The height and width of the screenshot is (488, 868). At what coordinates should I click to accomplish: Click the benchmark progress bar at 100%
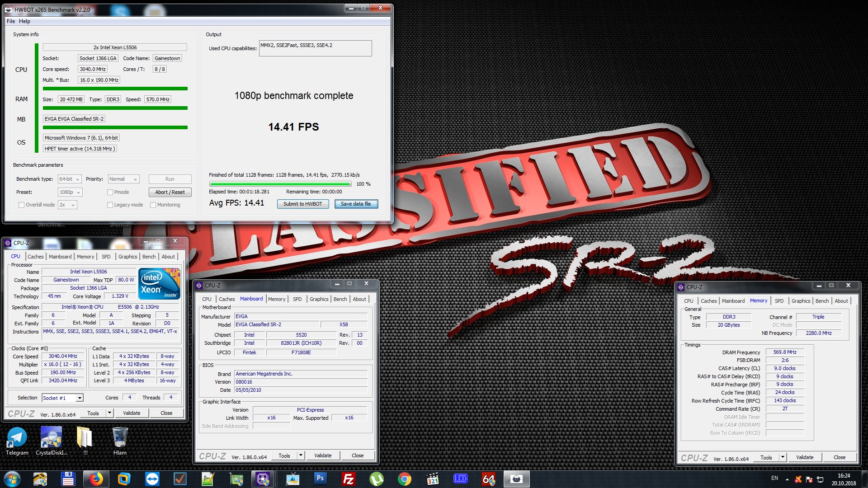[280, 184]
